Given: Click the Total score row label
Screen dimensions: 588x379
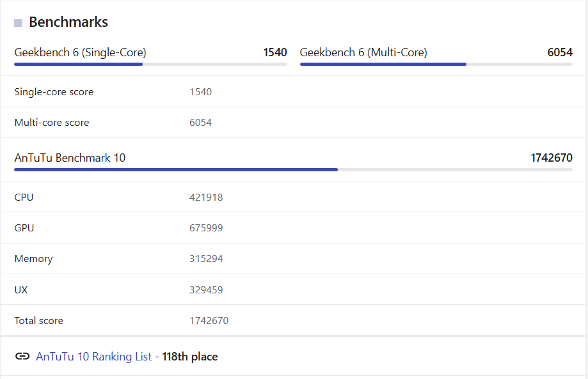Looking at the screenshot, I should [38, 321].
